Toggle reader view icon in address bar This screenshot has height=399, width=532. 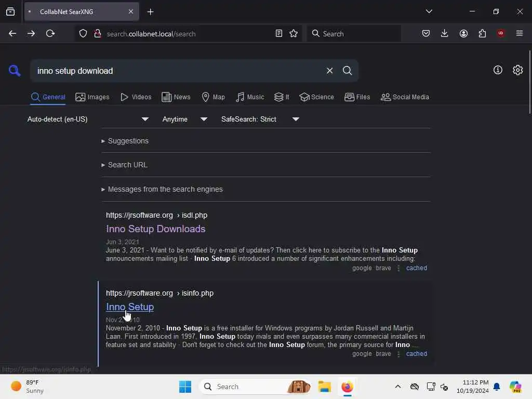coord(279,33)
